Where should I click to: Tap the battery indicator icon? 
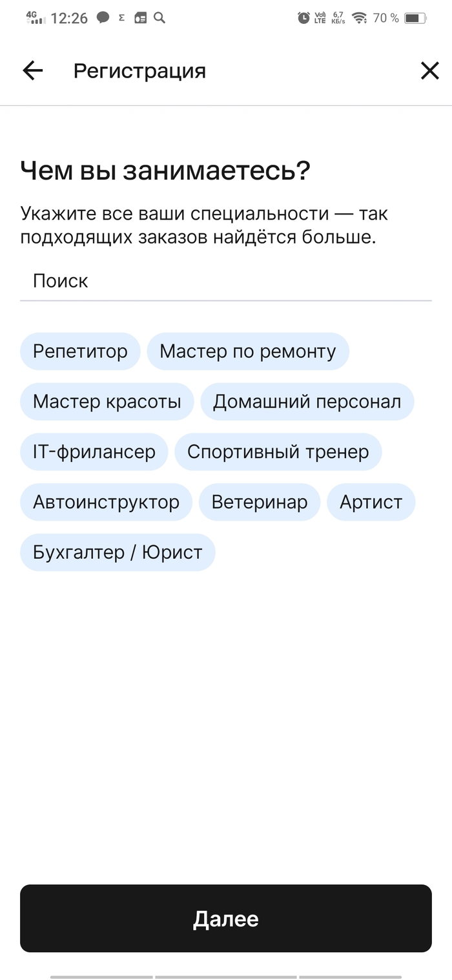pyautogui.click(x=415, y=18)
